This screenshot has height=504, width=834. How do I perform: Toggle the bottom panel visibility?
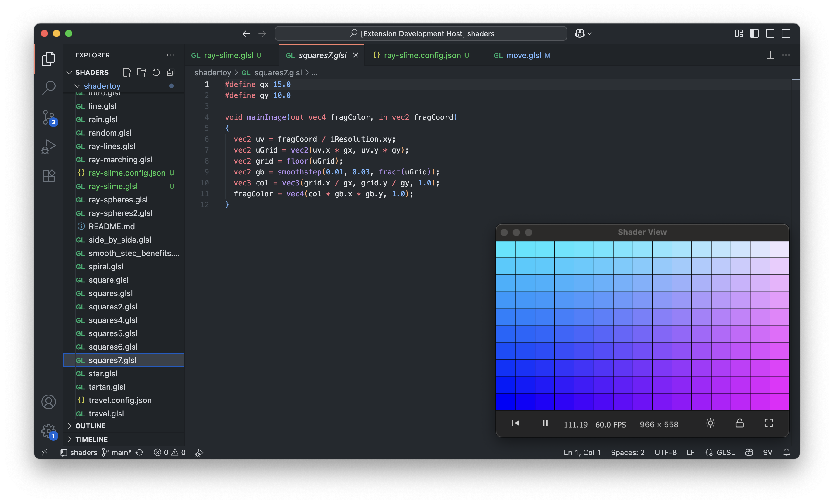coord(770,33)
